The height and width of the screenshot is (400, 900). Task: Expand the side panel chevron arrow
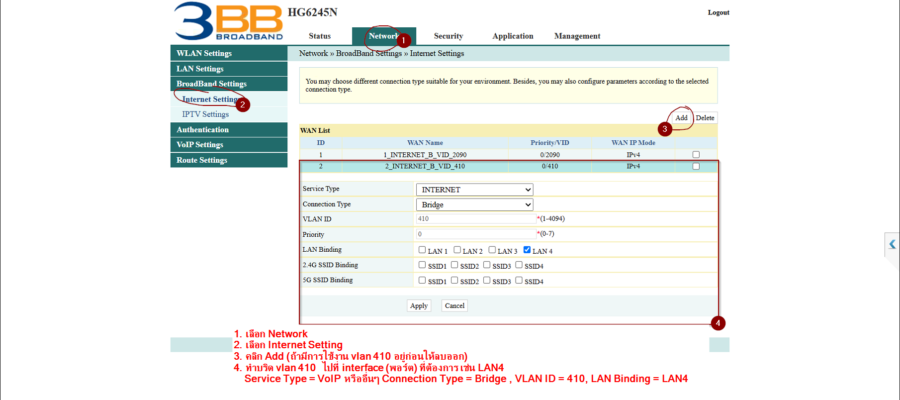click(892, 244)
